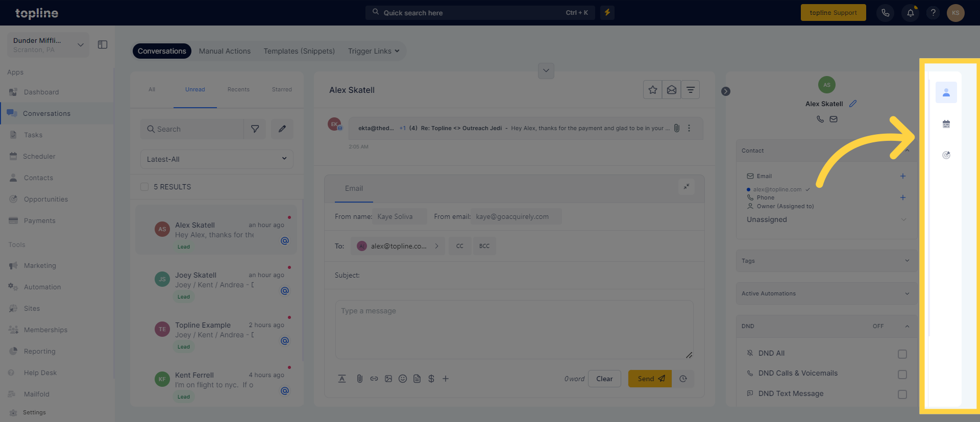Expand recipient alex@topline.co chevron

pyautogui.click(x=437, y=246)
